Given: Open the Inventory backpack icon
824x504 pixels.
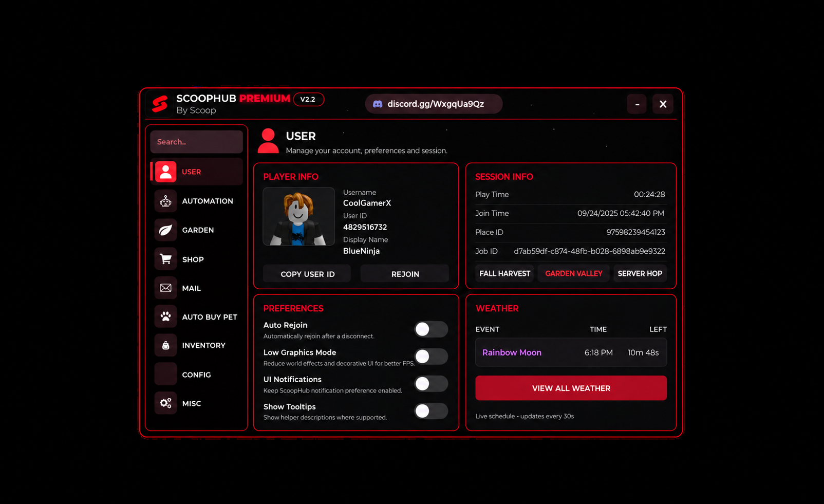Looking at the screenshot, I should 165,345.
